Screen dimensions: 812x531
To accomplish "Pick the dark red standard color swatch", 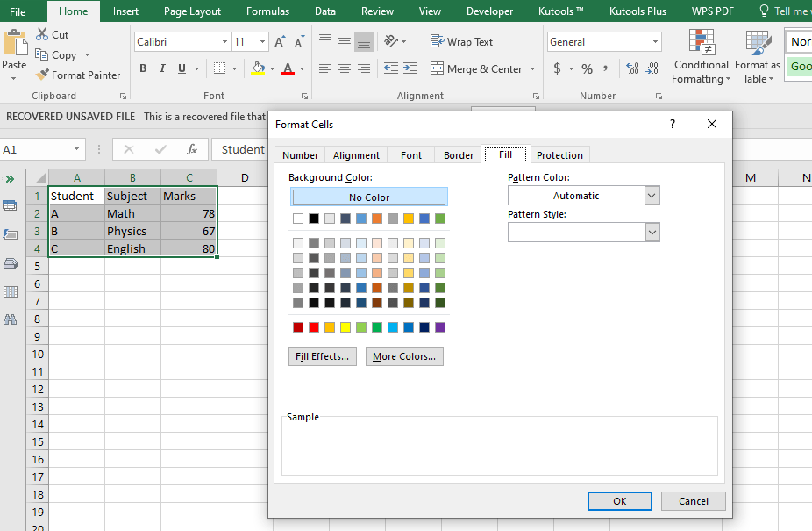I will point(298,327).
